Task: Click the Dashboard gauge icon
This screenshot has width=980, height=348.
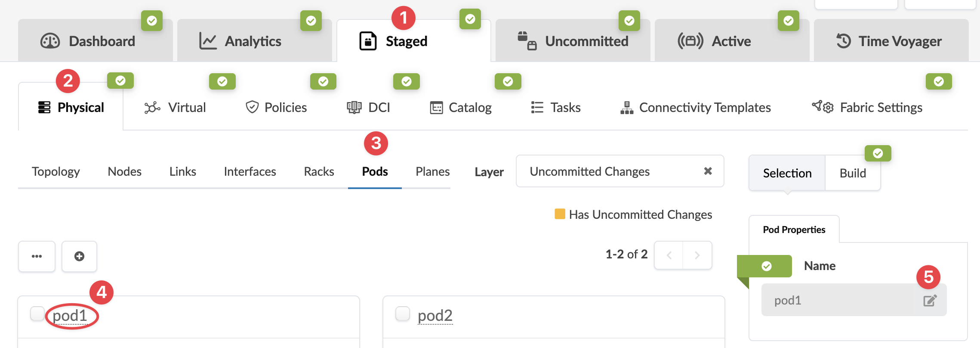Action: click(50, 41)
